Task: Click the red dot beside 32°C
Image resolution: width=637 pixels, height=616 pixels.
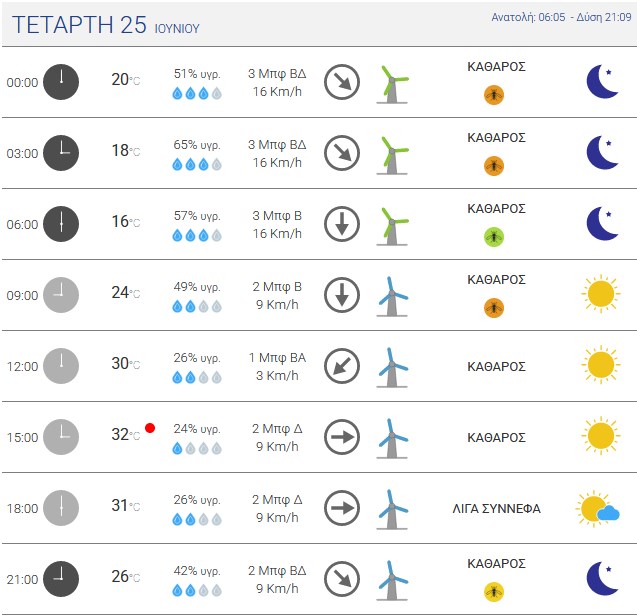Action: (x=150, y=428)
